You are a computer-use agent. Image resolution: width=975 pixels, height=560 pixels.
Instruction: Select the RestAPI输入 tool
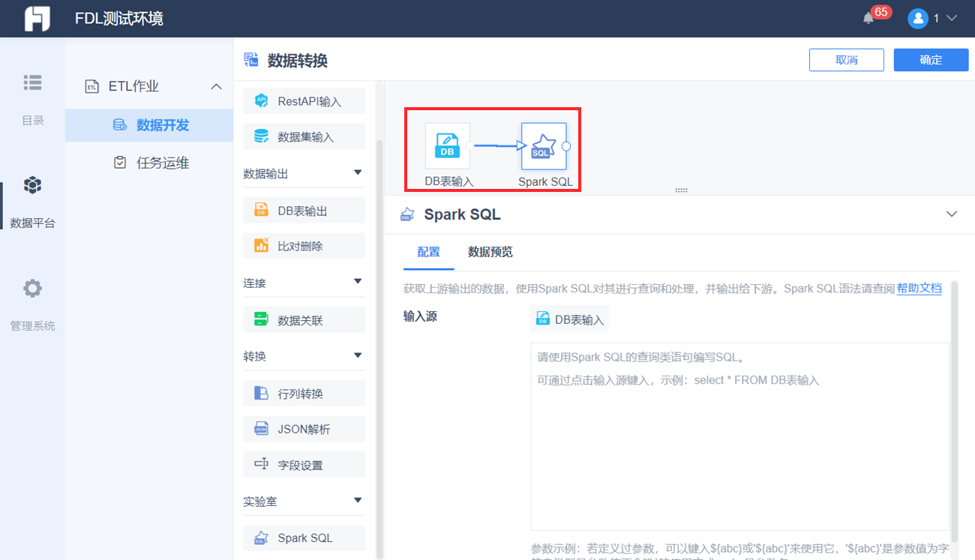(304, 100)
